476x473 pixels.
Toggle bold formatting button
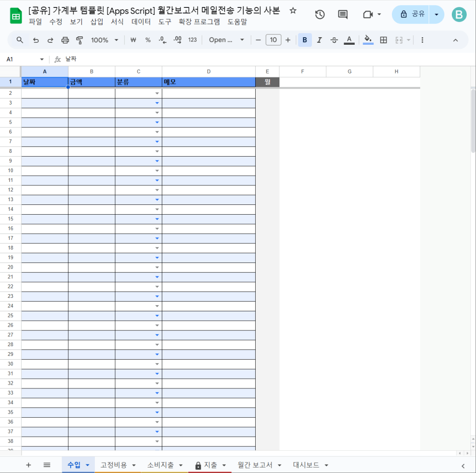(x=304, y=40)
